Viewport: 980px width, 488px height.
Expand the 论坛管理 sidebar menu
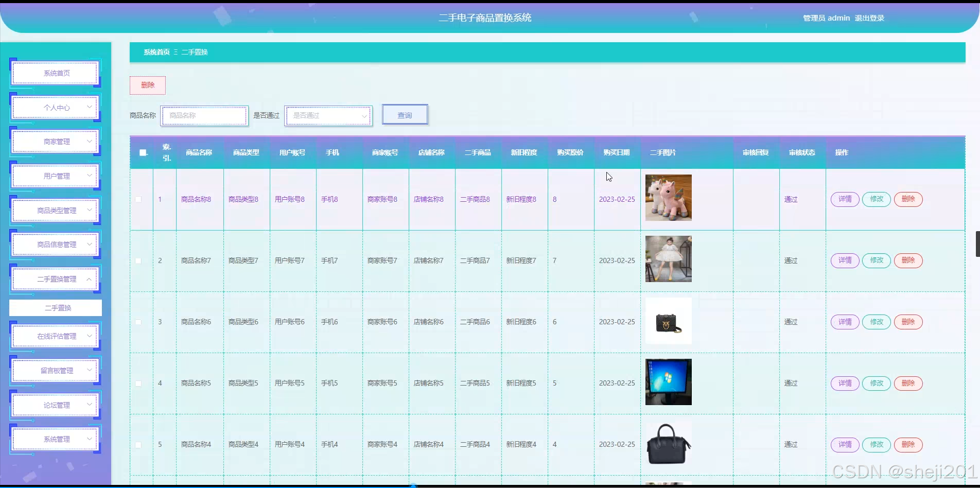pos(55,405)
